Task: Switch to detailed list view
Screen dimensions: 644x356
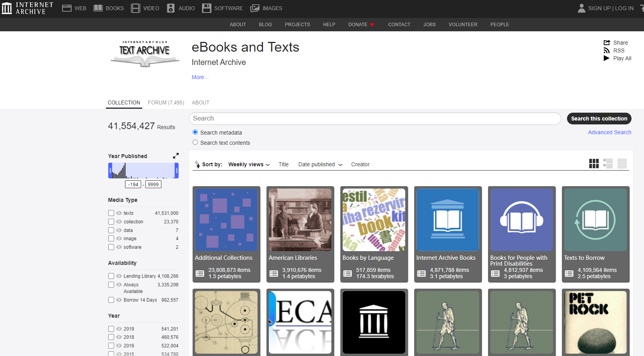Action: [608, 164]
